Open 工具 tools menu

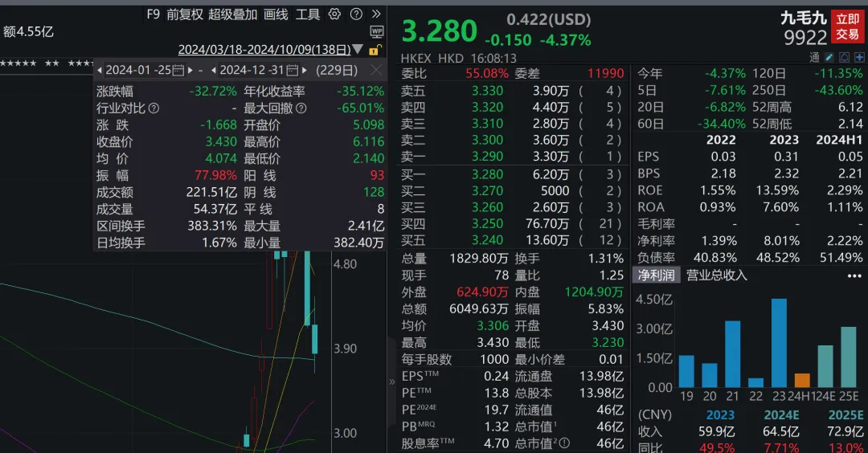coord(308,14)
